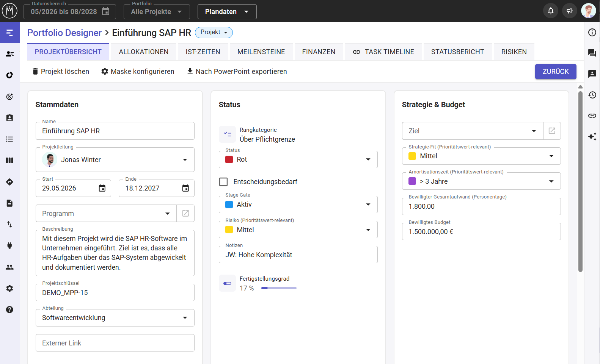Open the three-column board icon
600x364 pixels.
10,160
